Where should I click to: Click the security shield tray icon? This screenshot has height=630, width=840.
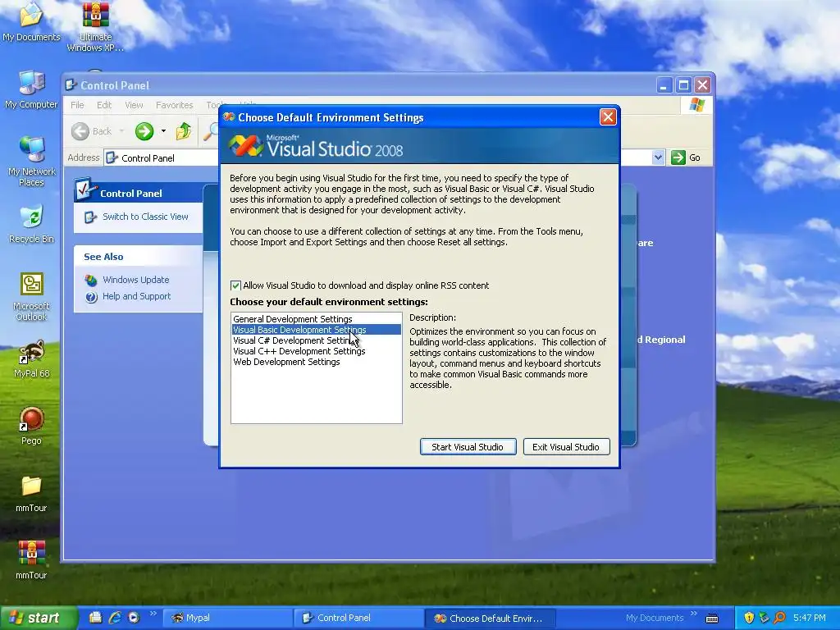[x=749, y=618]
